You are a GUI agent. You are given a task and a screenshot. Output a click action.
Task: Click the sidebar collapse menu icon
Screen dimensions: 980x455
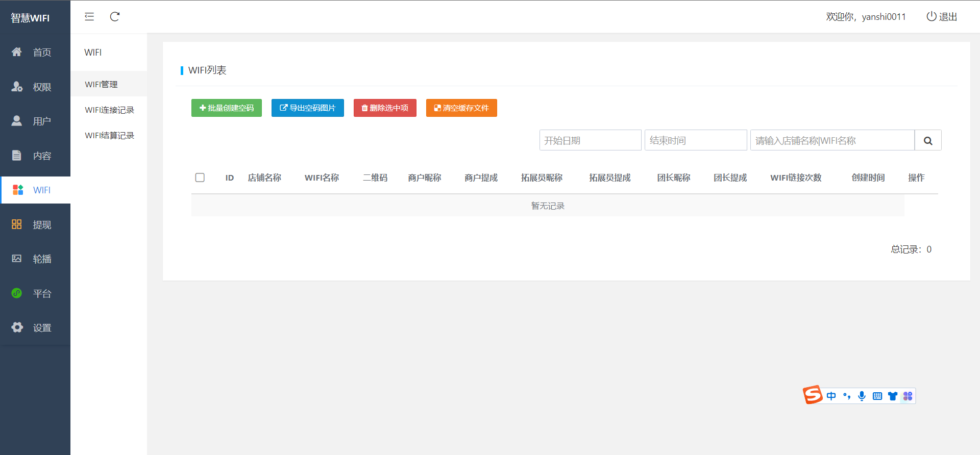tap(89, 17)
